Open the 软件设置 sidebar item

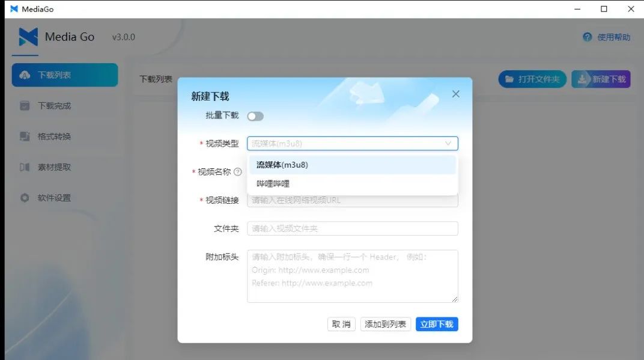65,198
